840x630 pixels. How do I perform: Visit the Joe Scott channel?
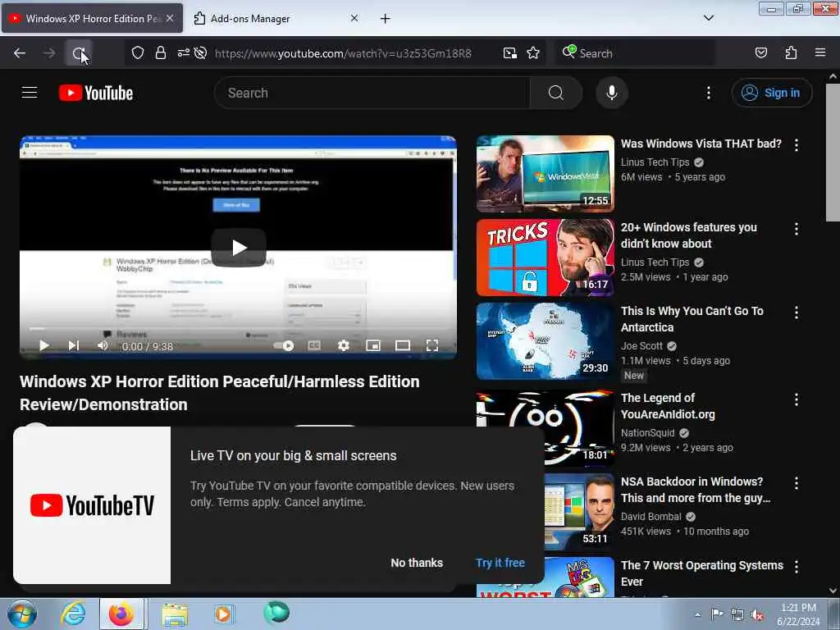pyautogui.click(x=641, y=346)
